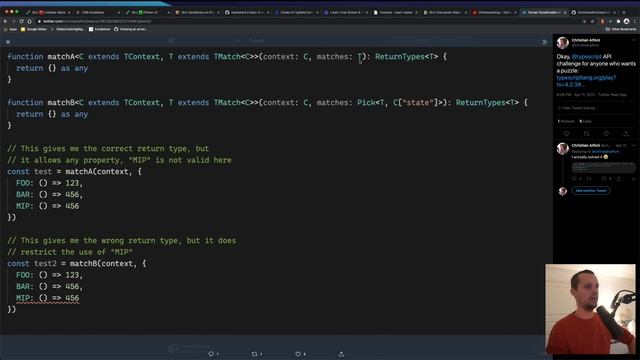Open Other Bookmarks folder
640x360 pixels.
tap(621, 29)
